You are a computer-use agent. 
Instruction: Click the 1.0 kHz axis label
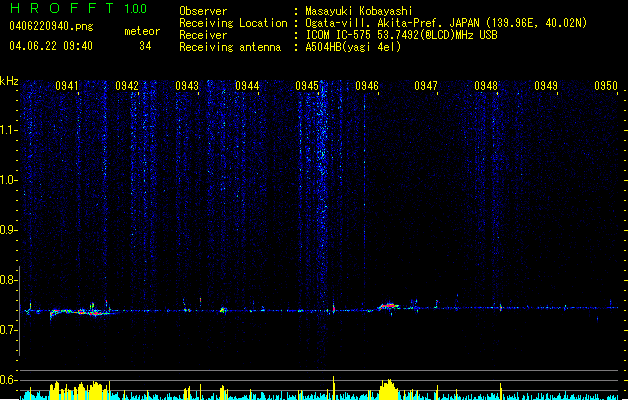[x=9, y=180]
